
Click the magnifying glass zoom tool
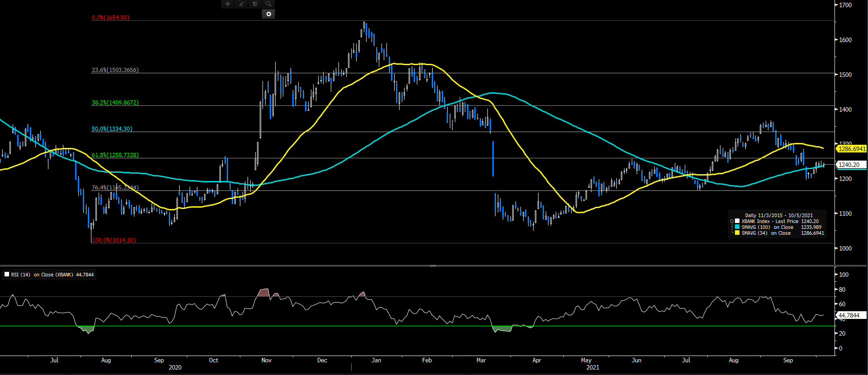point(268,4)
